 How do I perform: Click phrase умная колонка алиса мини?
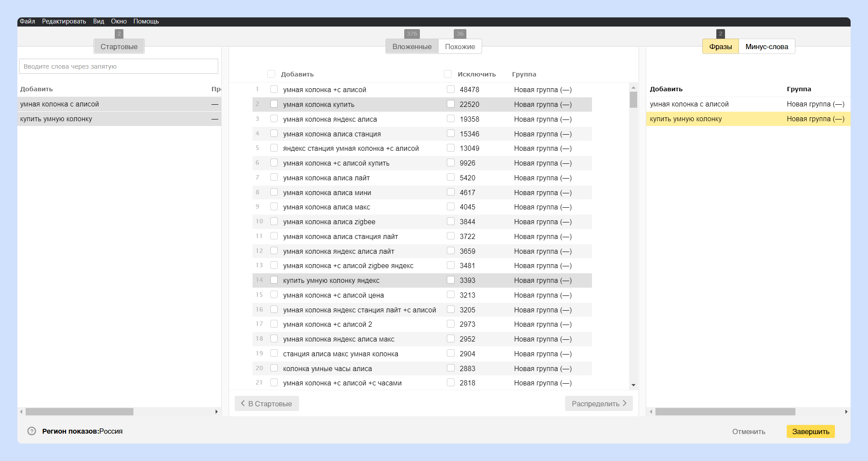[327, 192]
